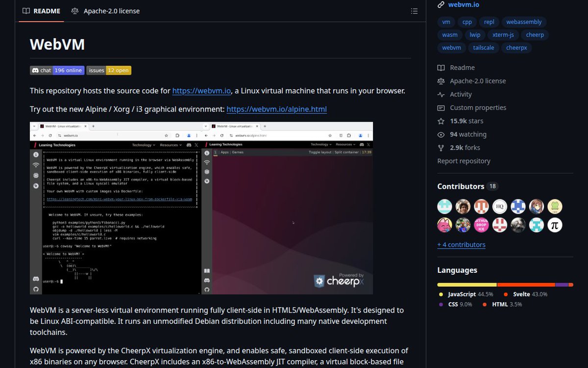Image resolution: width=588 pixels, height=368 pixels.
Task: Open the README outline list menu
Action: pyautogui.click(x=414, y=11)
